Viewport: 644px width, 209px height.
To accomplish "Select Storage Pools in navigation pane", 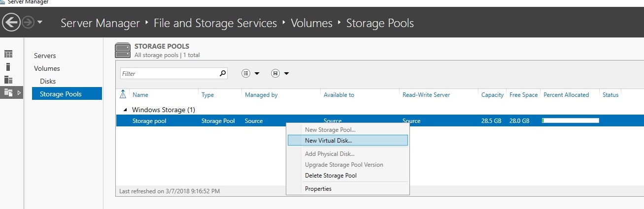I will pyautogui.click(x=67, y=94).
